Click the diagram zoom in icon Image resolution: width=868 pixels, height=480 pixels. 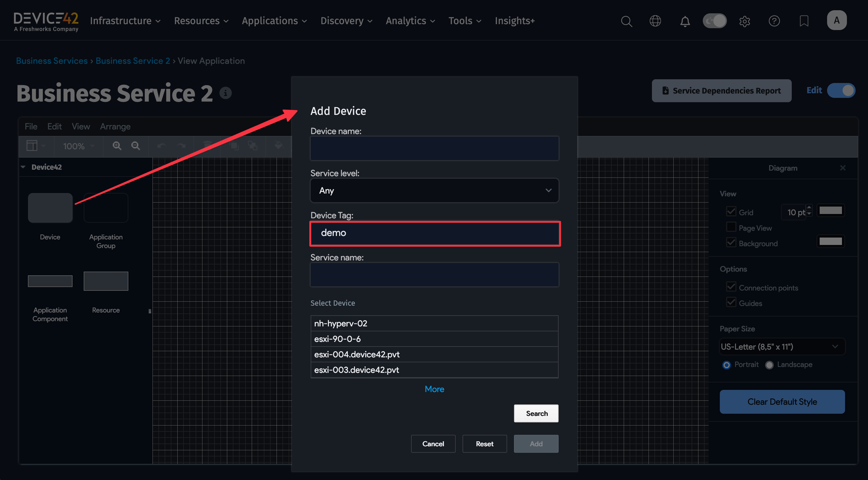pos(117,146)
